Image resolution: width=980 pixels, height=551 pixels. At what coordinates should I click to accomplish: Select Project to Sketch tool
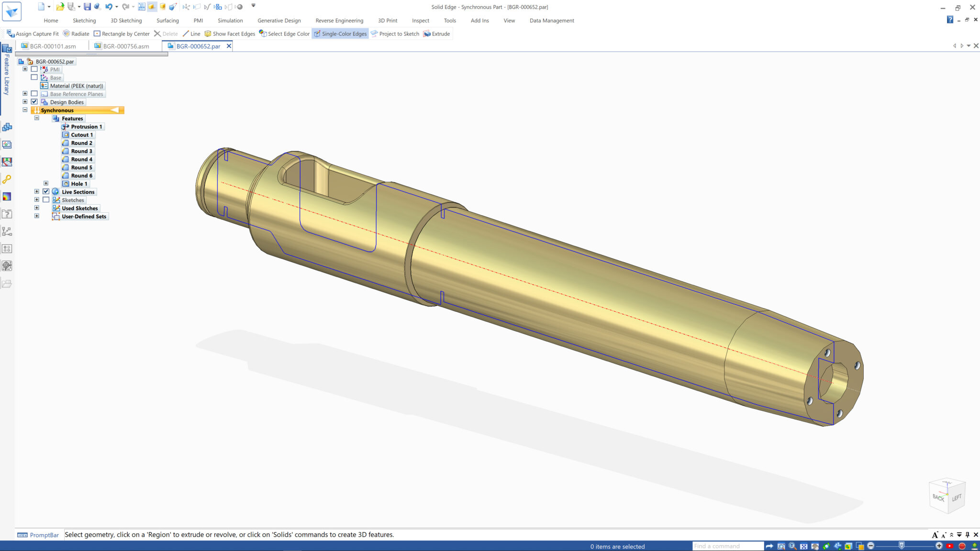click(395, 34)
